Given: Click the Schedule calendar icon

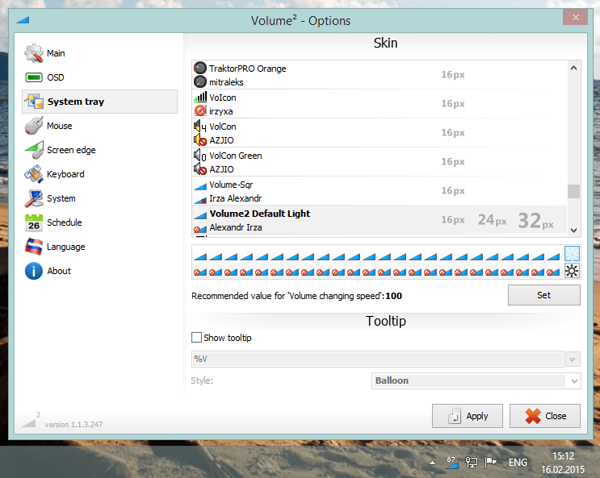Looking at the screenshot, I should coord(34,223).
